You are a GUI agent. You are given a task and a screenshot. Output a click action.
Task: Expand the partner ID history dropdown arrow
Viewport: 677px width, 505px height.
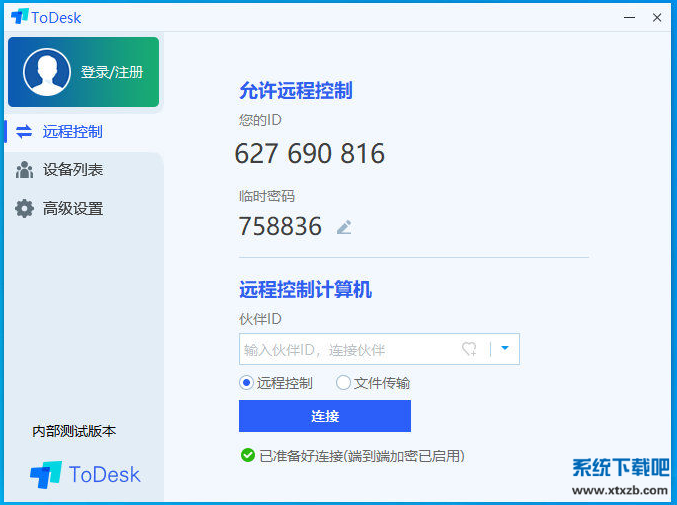click(x=505, y=349)
